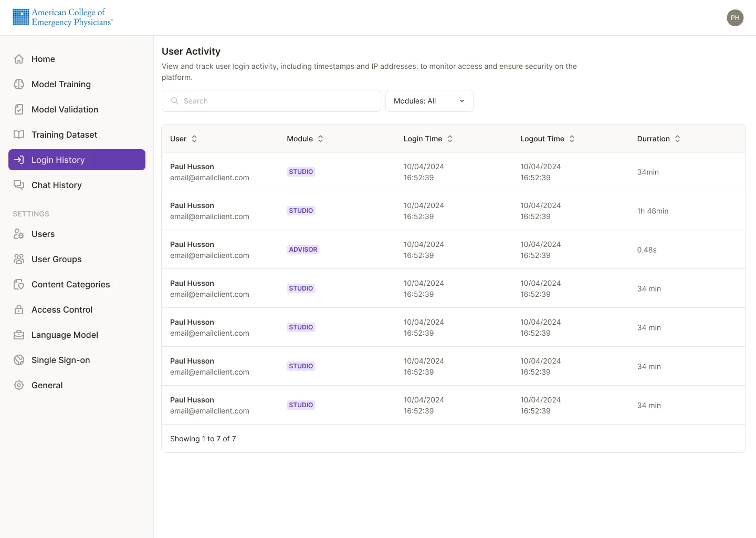Sort by Durration column arrows

(678, 139)
